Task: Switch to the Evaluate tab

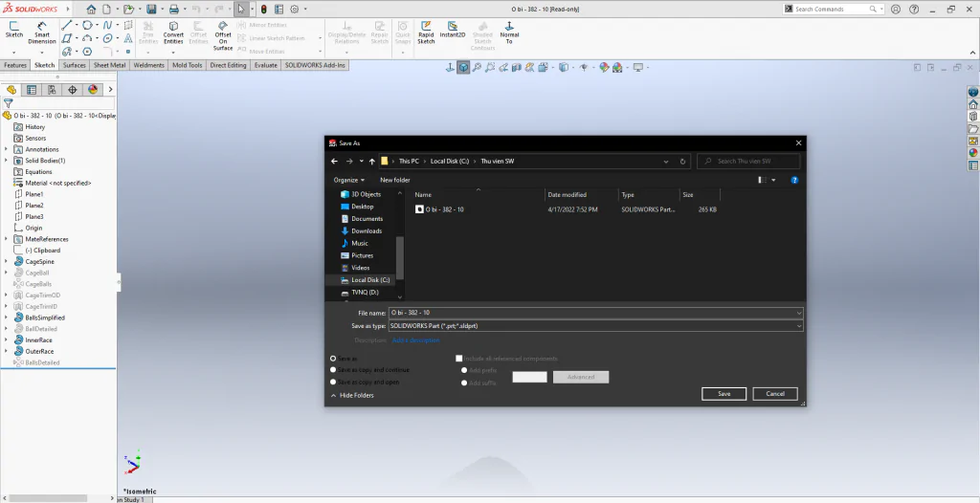Action: 266,65
